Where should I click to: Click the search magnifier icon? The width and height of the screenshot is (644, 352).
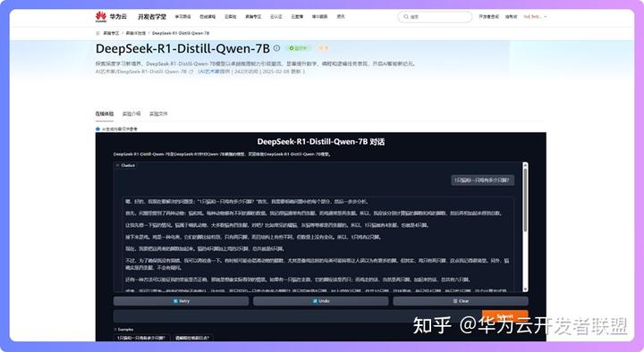[x=406, y=17]
